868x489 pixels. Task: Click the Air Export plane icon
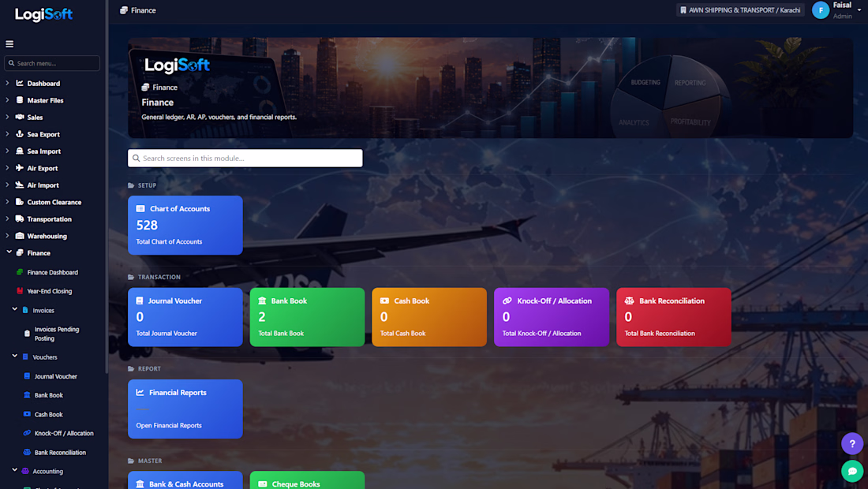[20, 168]
